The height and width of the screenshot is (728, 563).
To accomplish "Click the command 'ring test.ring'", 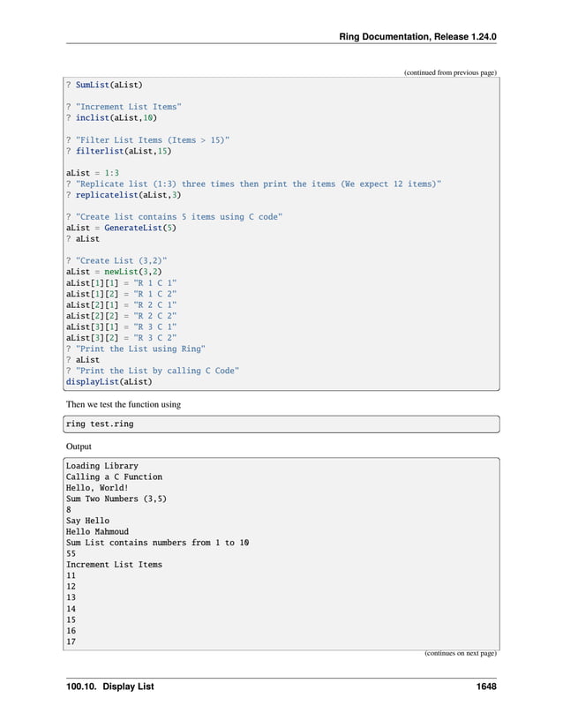I will click(x=100, y=424).
